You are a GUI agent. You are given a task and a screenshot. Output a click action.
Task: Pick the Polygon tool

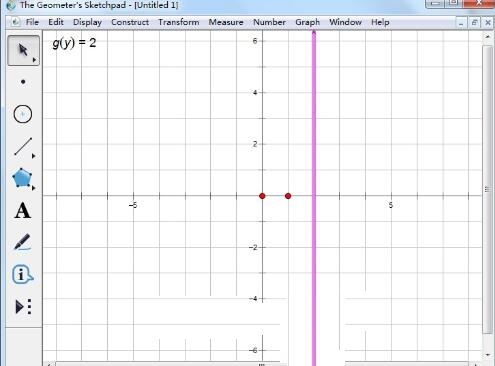click(x=22, y=178)
